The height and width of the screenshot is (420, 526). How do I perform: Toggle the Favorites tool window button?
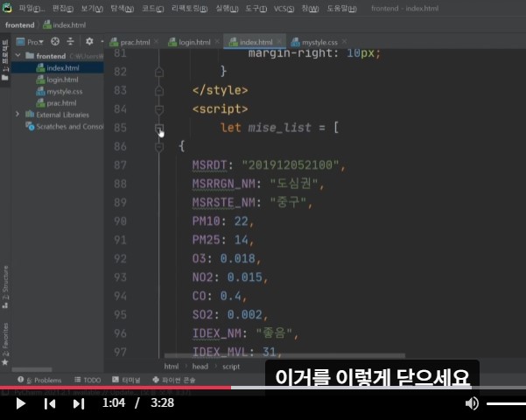[x=5, y=344]
